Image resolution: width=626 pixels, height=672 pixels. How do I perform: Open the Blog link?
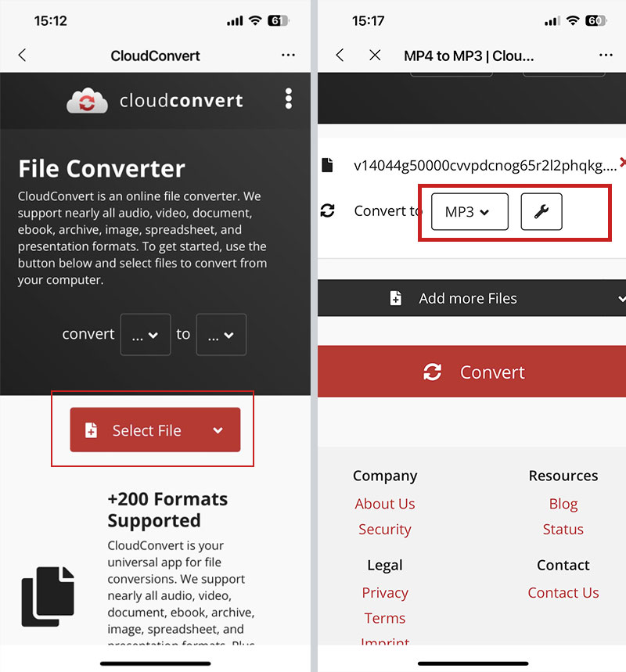(563, 504)
